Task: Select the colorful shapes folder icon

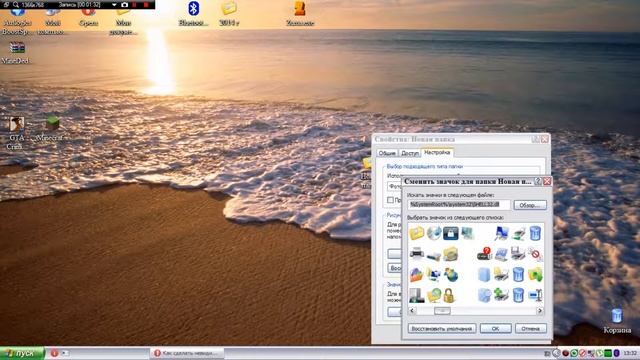Action: [416, 275]
